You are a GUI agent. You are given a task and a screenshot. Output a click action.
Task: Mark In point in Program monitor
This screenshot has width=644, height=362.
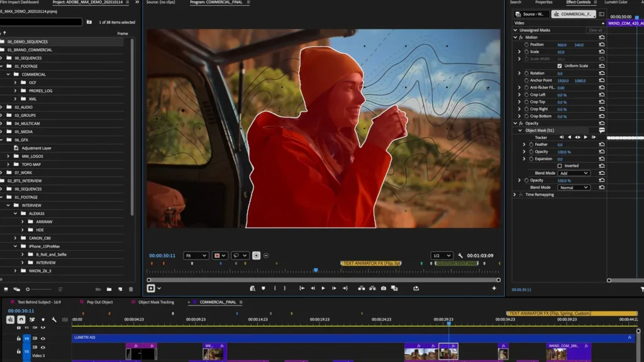coord(275,288)
